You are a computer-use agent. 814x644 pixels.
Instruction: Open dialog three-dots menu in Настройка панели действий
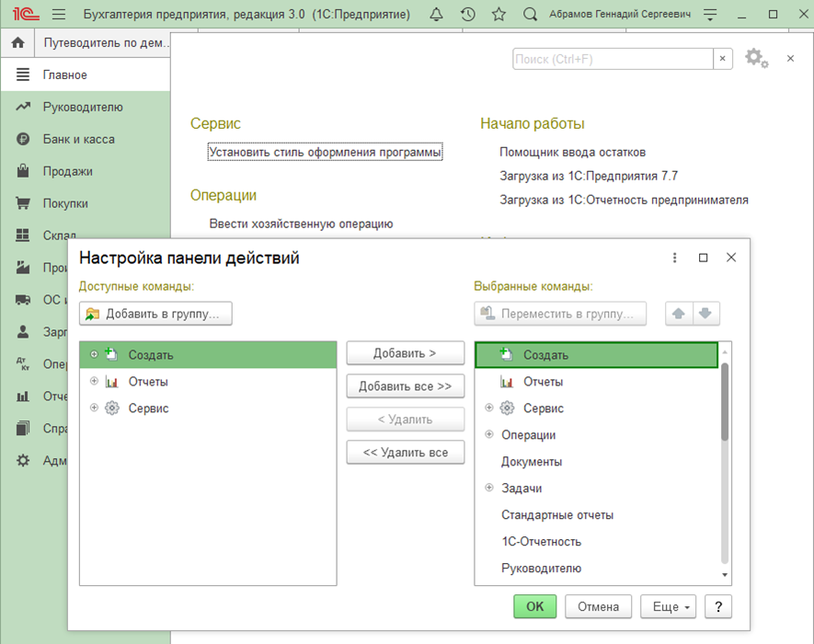click(674, 258)
